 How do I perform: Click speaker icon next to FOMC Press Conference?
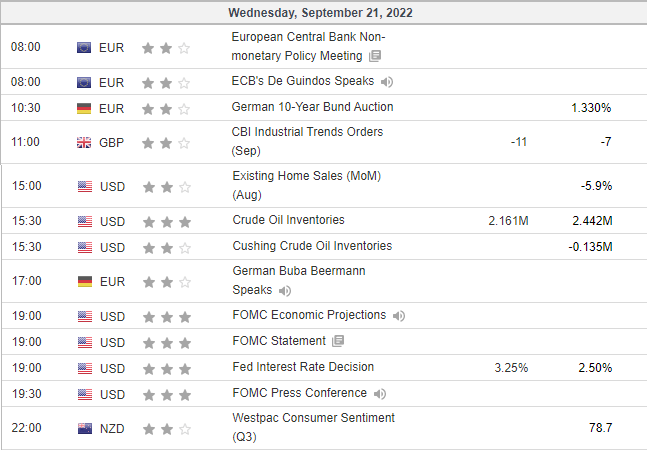pyautogui.click(x=380, y=394)
